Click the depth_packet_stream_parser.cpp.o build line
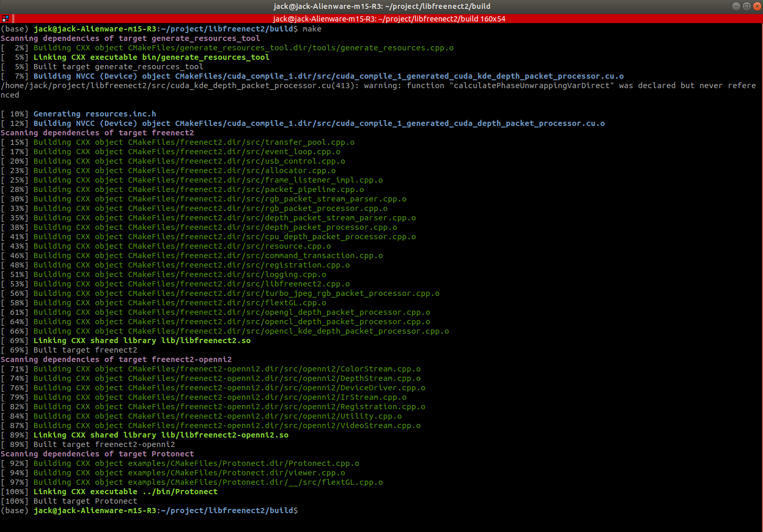The height and width of the screenshot is (532, 763). pos(208,218)
